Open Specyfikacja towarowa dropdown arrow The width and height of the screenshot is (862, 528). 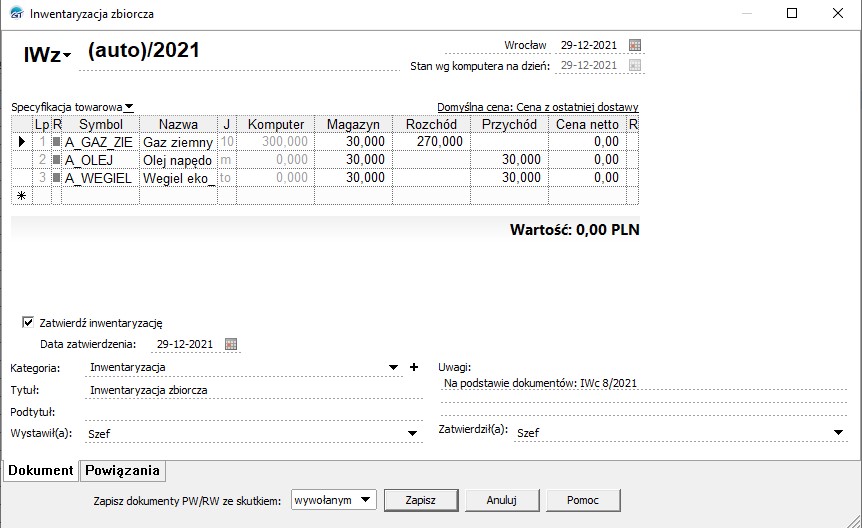pos(130,107)
